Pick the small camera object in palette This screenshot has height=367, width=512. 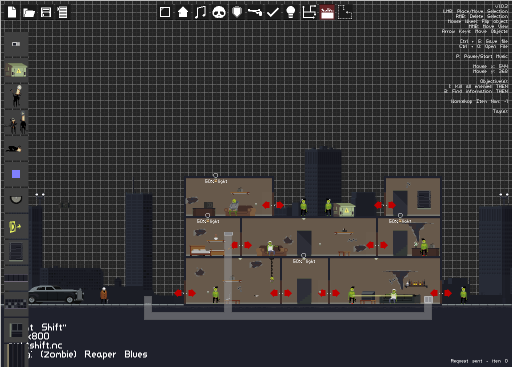[x=16, y=44]
